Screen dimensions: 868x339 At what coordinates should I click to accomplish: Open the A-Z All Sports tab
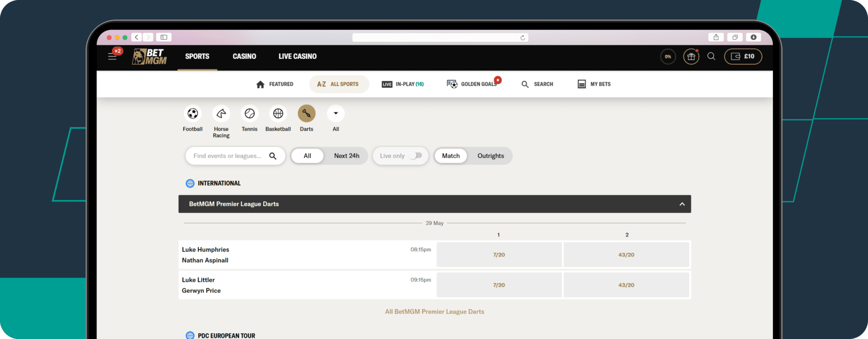(x=339, y=84)
